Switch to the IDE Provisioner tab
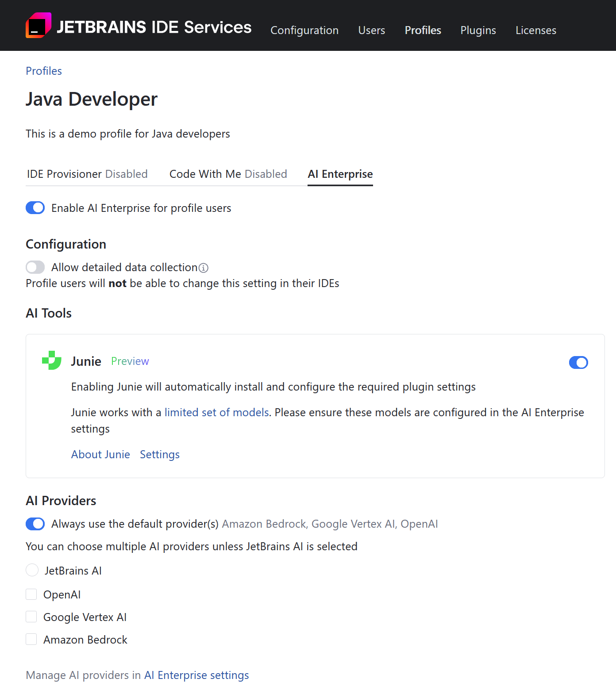 [87, 174]
